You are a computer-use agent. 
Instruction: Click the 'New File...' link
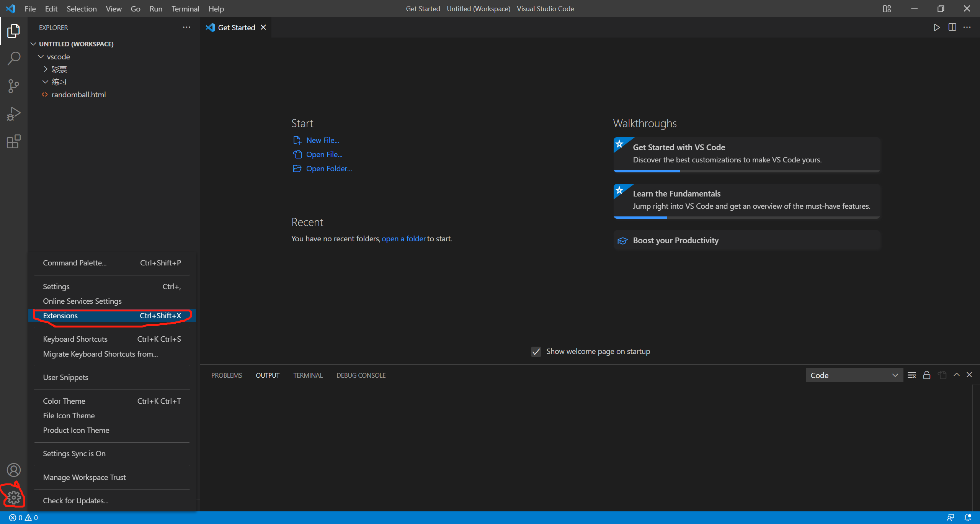(322, 140)
